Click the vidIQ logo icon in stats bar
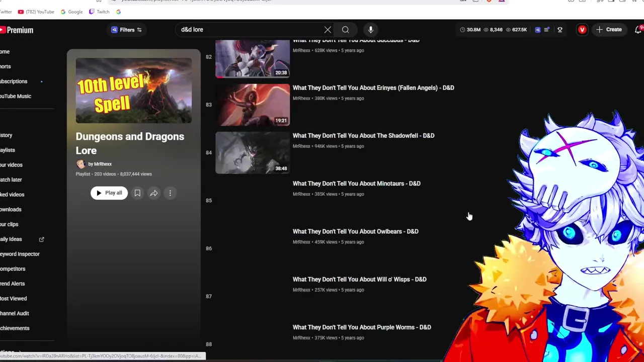This screenshot has height=362, width=644. 538,30
